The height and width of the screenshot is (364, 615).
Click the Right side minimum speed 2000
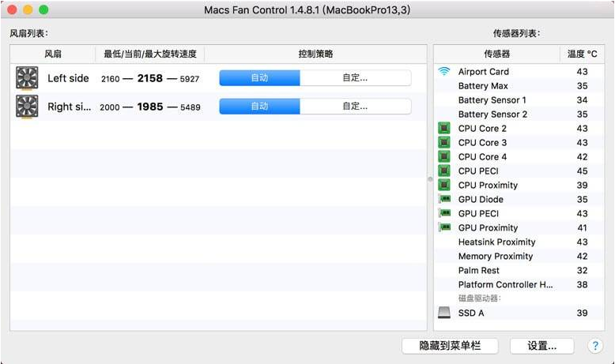[x=109, y=107]
